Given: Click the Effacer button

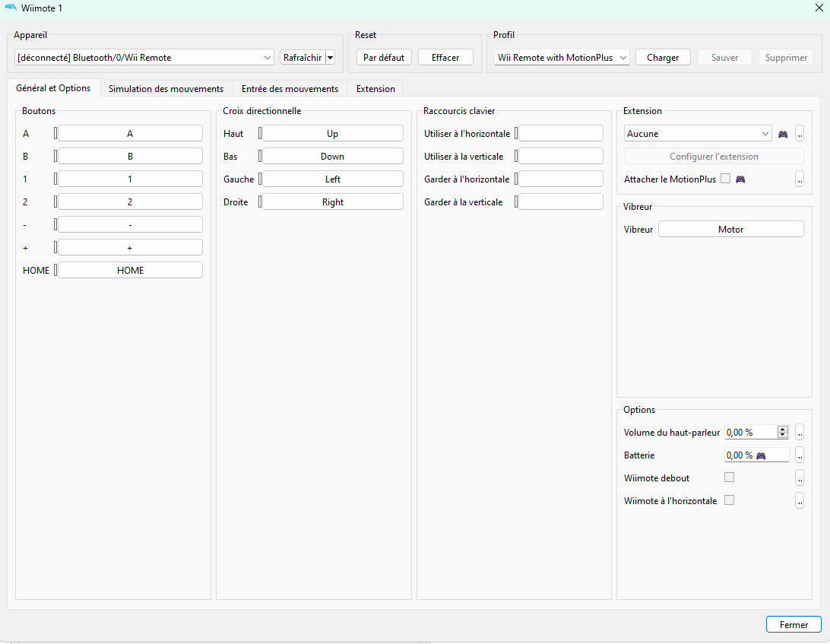Looking at the screenshot, I should click(445, 57).
